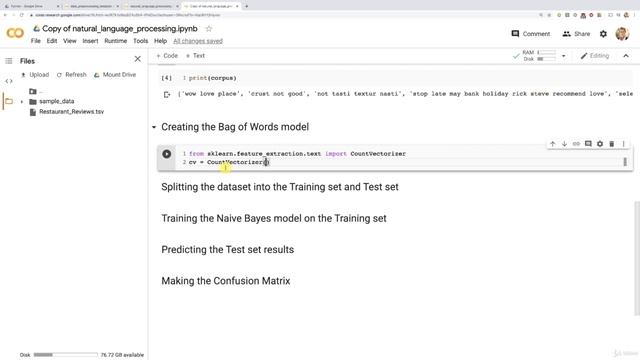Image resolution: width=640 pixels, height=360 pixels.
Task: Open the RAM and Disk connection dropdown
Action: pyautogui.click(x=564, y=56)
